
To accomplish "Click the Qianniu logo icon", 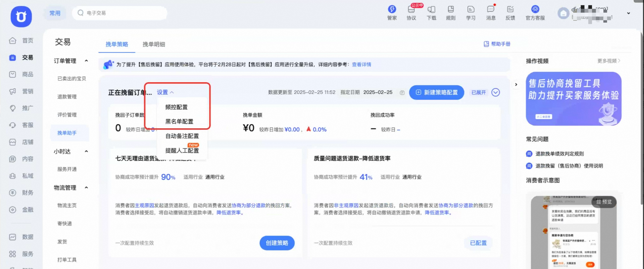I will coord(21,16).
